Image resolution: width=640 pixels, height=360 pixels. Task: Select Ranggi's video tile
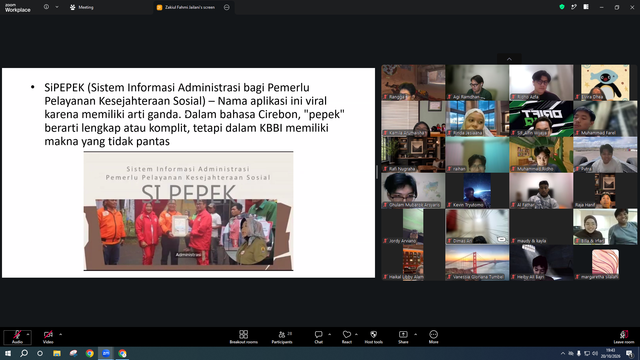point(413,82)
